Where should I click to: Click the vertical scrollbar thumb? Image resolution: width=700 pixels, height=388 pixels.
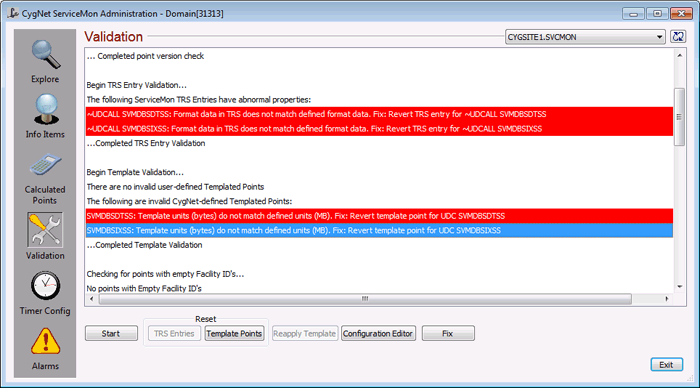click(679, 117)
